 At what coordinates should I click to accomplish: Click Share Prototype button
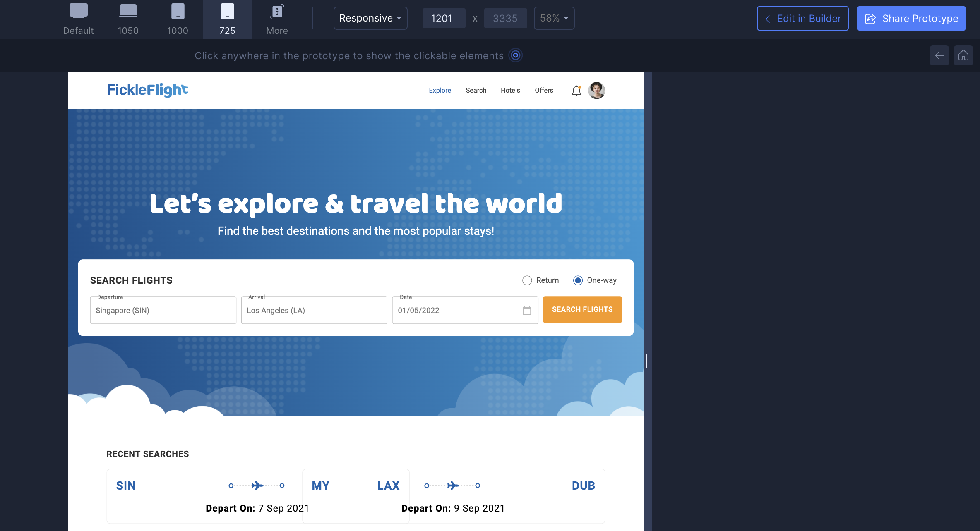tap(911, 18)
